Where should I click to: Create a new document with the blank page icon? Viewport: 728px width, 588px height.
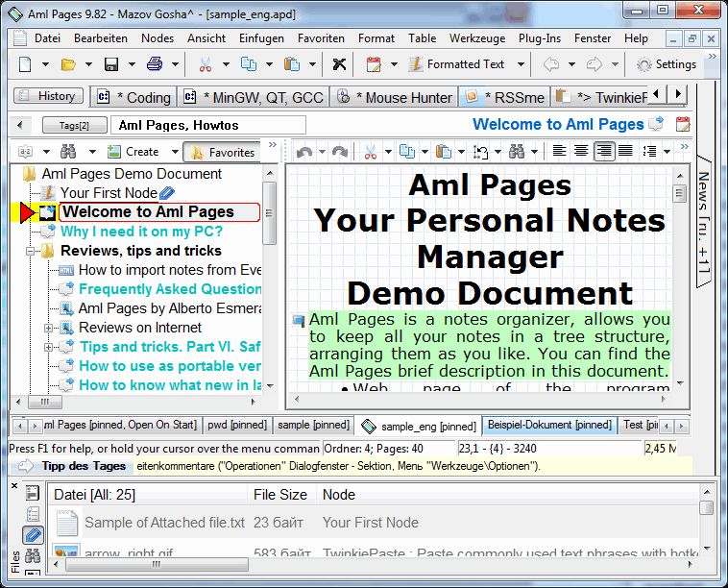pyautogui.click(x=25, y=64)
